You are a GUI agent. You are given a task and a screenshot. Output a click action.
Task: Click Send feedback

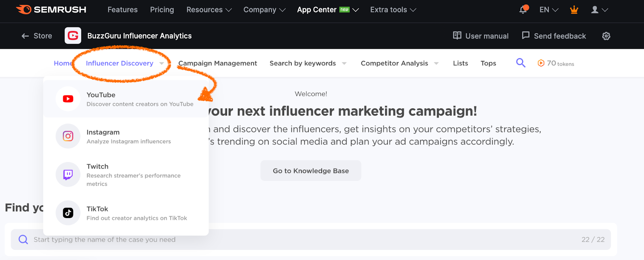(554, 36)
